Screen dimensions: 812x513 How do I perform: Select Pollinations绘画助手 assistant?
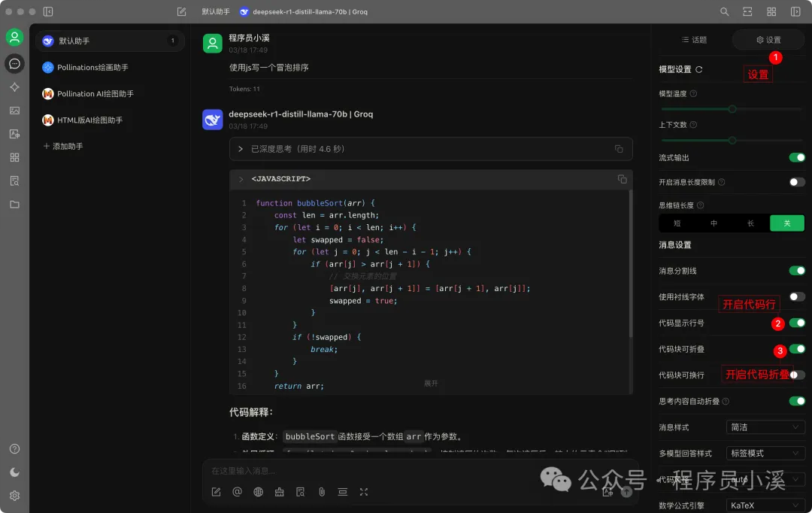(x=111, y=68)
